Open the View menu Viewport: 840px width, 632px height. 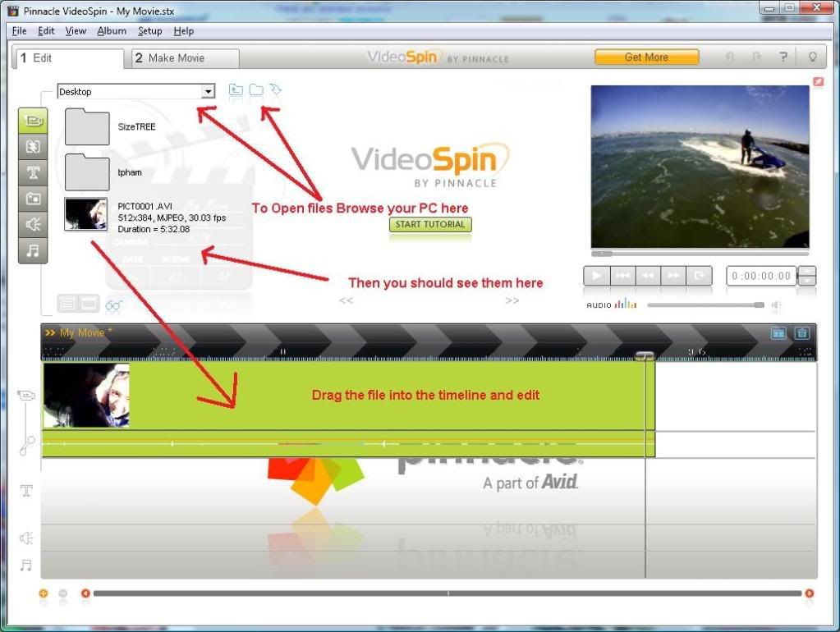click(x=76, y=31)
